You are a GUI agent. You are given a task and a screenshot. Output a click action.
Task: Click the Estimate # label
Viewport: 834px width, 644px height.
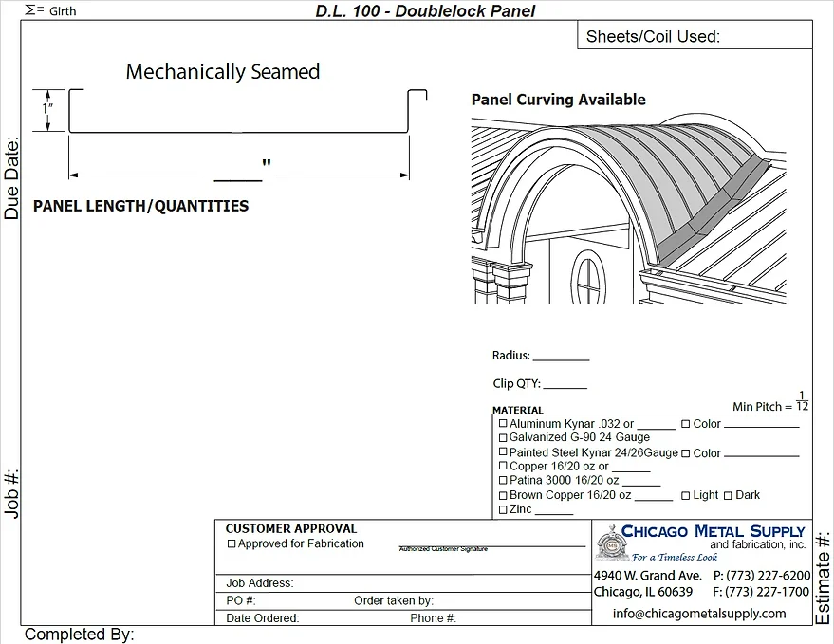pyautogui.click(x=823, y=578)
